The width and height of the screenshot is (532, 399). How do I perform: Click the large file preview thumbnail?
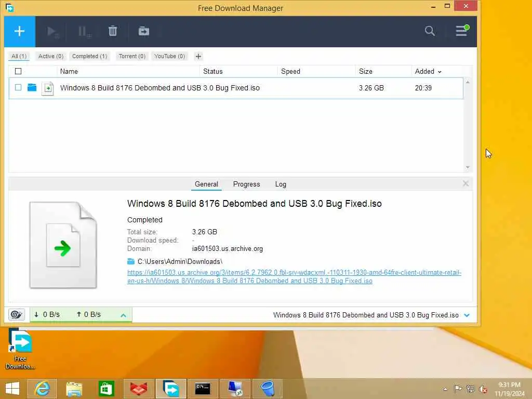(x=63, y=245)
